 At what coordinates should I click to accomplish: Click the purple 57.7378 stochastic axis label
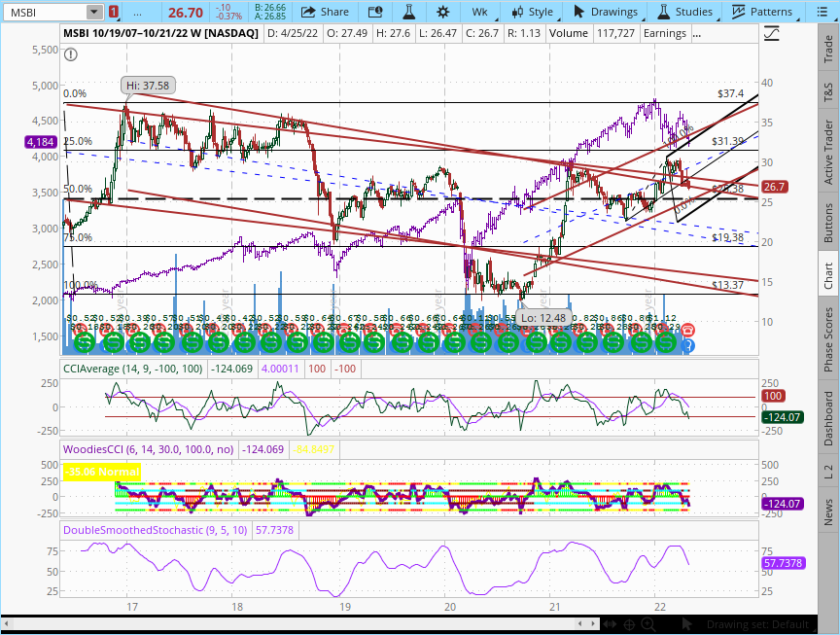point(784,563)
